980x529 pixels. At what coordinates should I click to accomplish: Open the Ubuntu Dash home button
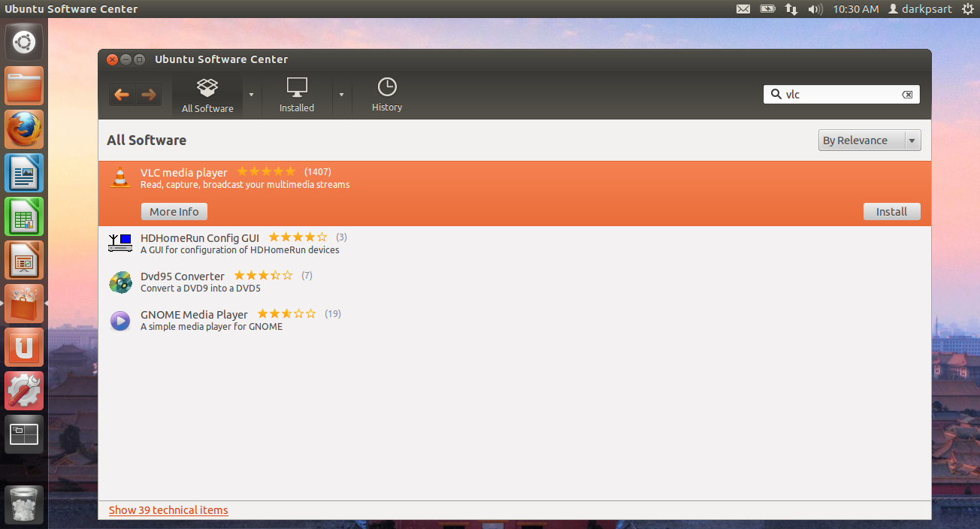click(x=24, y=42)
